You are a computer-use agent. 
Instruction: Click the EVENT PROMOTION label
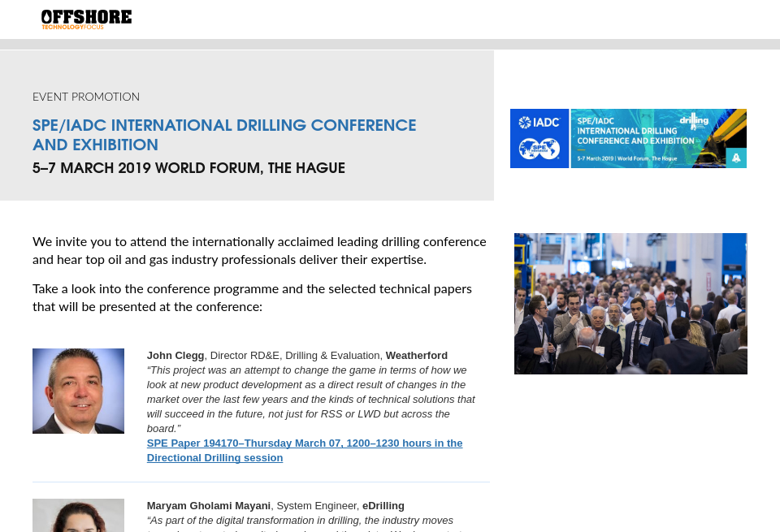tap(86, 97)
